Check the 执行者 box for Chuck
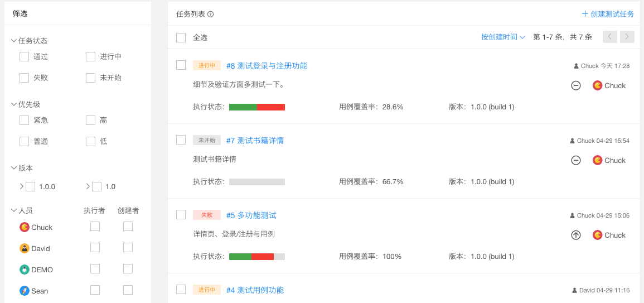 point(95,226)
